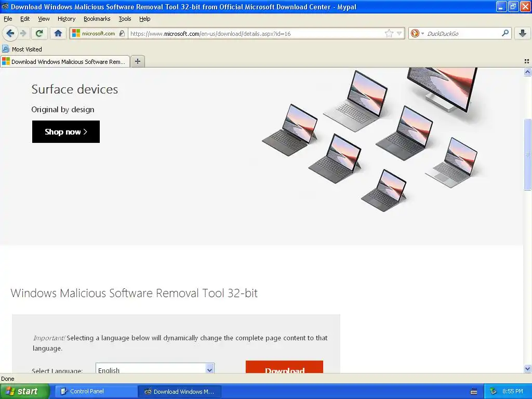Click the Surface devices heading
532x399 pixels.
coord(75,89)
